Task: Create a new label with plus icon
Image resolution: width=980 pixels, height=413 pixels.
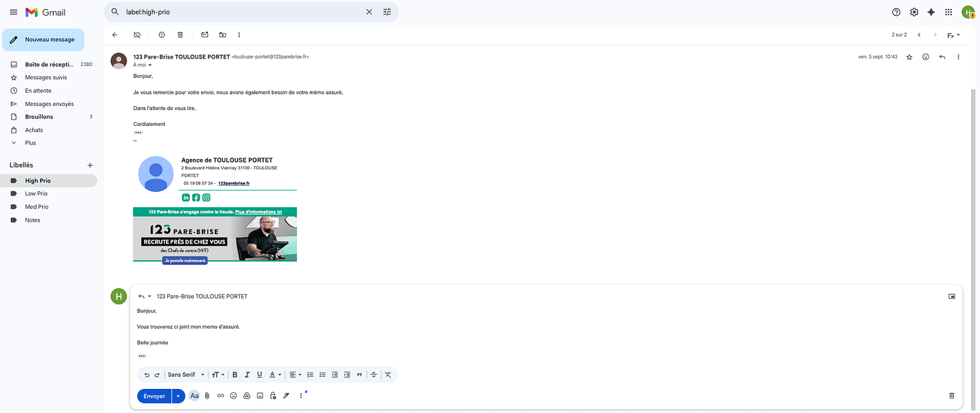Action: [x=90, y=165]
